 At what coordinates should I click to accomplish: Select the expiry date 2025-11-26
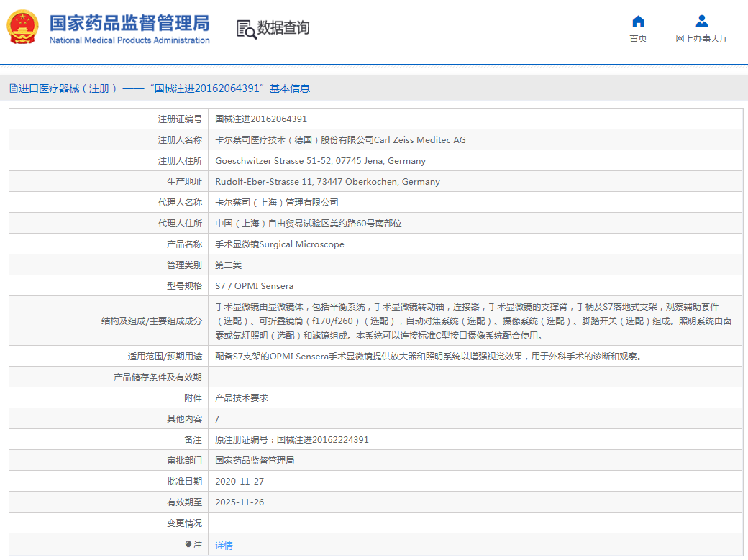tap(240, 502)
